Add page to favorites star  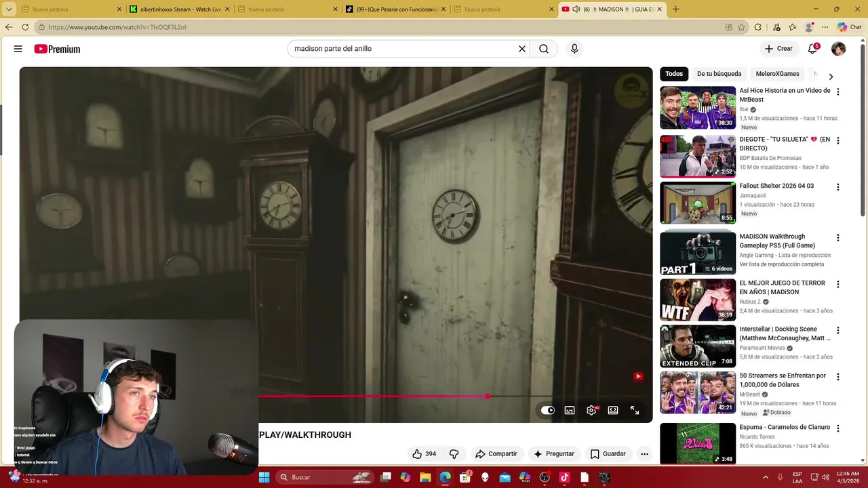(741, 27)
